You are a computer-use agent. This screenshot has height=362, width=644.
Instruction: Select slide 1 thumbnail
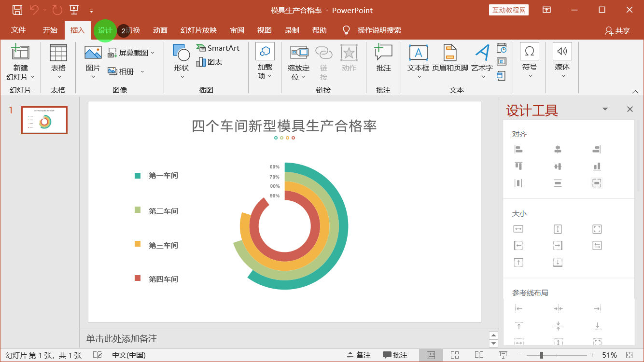point(44,120)
